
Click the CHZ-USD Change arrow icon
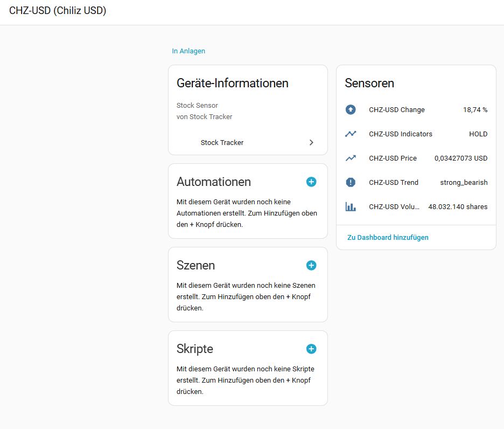[351, 110]
